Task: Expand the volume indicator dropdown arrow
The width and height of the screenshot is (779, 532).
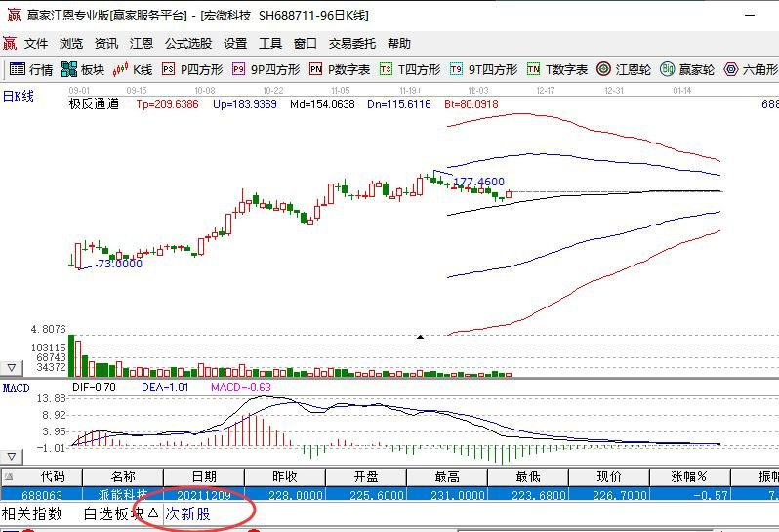Action: point(12,368)
